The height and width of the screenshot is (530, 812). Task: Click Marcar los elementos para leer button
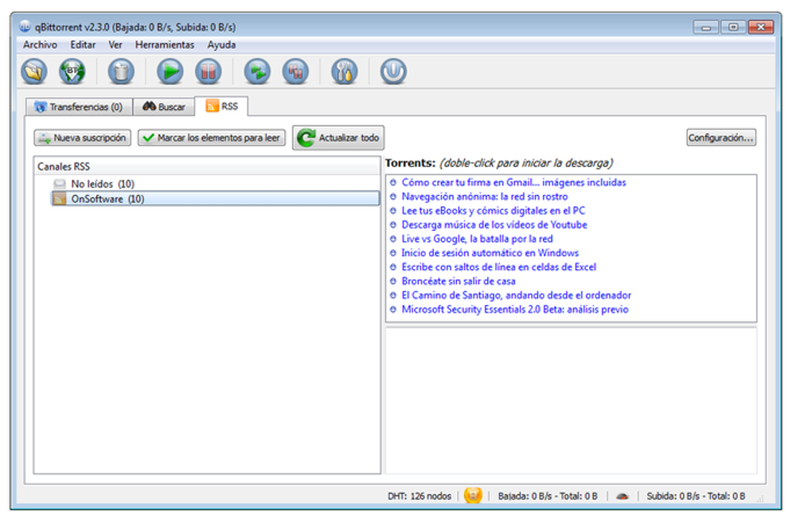coord(211,138)
